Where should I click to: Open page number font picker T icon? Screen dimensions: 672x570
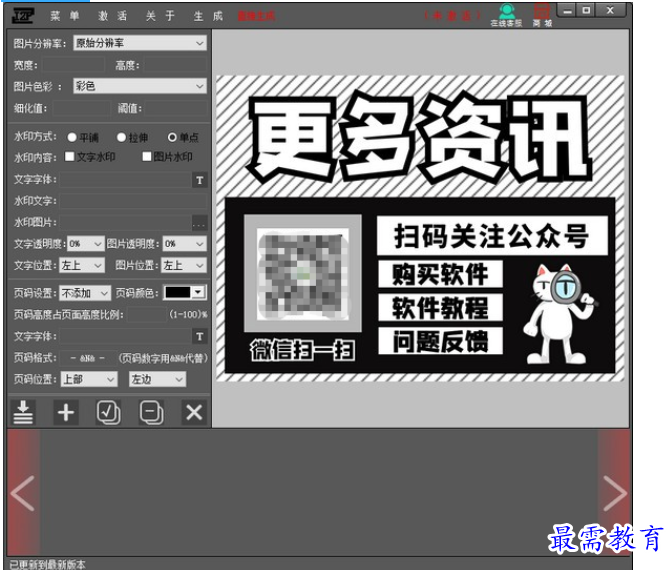click(x=200, y=336)
